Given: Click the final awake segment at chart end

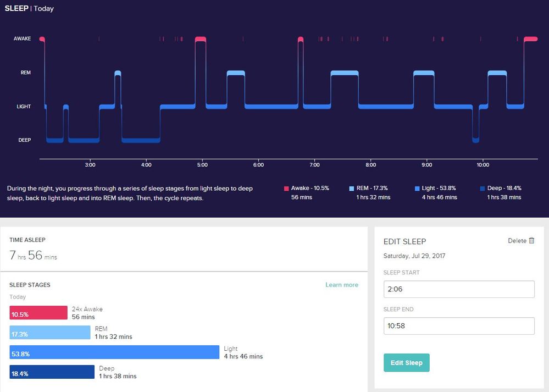Looking at the screenshot, I should click(x=531, y=39).
